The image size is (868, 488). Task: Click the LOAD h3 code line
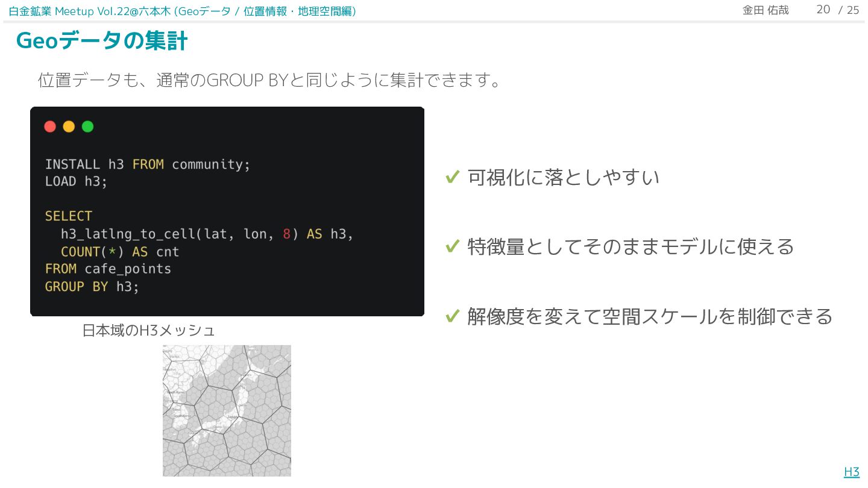click(76, 181)
